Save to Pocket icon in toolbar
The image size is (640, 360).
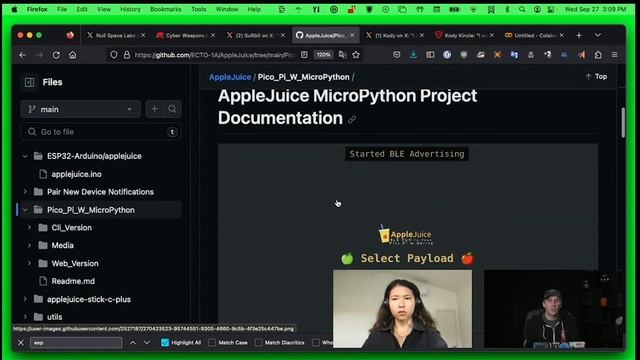click(x=396, y=55)
